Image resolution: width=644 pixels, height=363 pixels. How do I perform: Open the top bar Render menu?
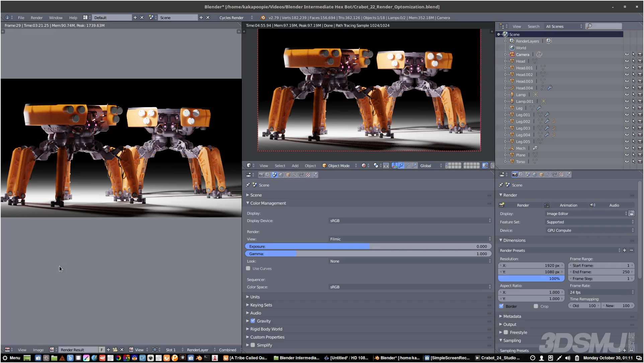[x=36, y=17]
